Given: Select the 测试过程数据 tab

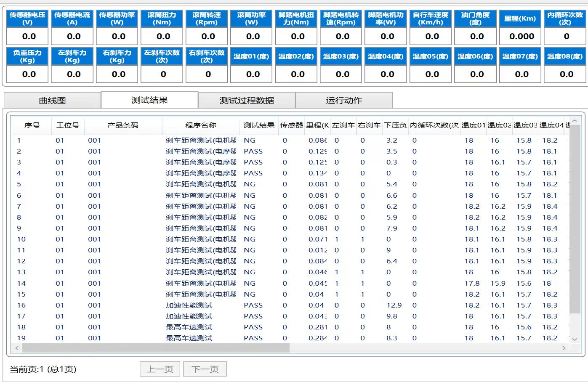Looking at the screenshot, I should 247,101.
